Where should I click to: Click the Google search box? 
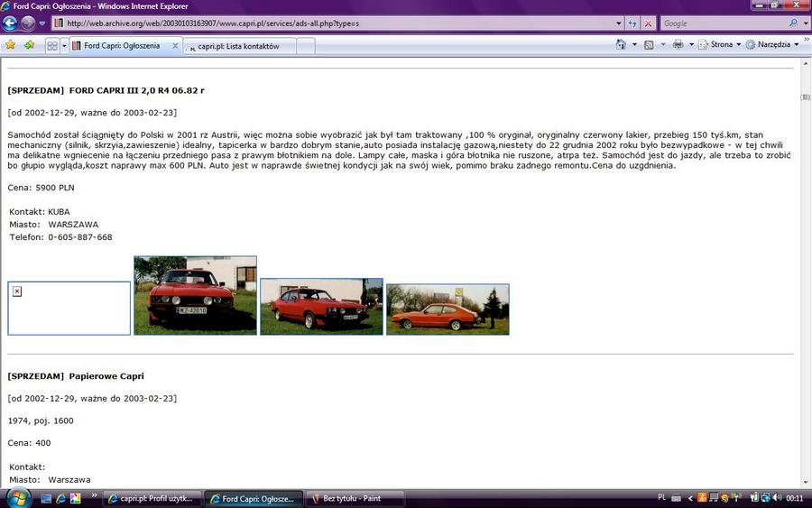point(724,23)
